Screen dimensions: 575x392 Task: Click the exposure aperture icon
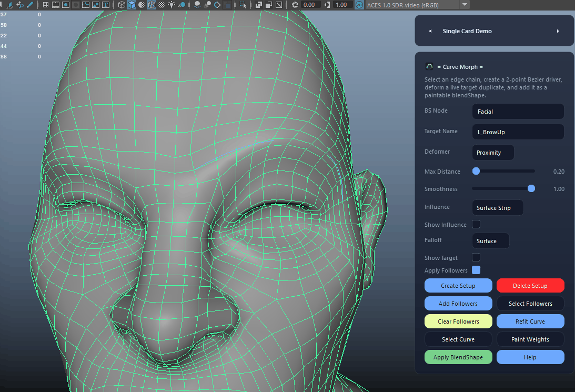(295, 5)
